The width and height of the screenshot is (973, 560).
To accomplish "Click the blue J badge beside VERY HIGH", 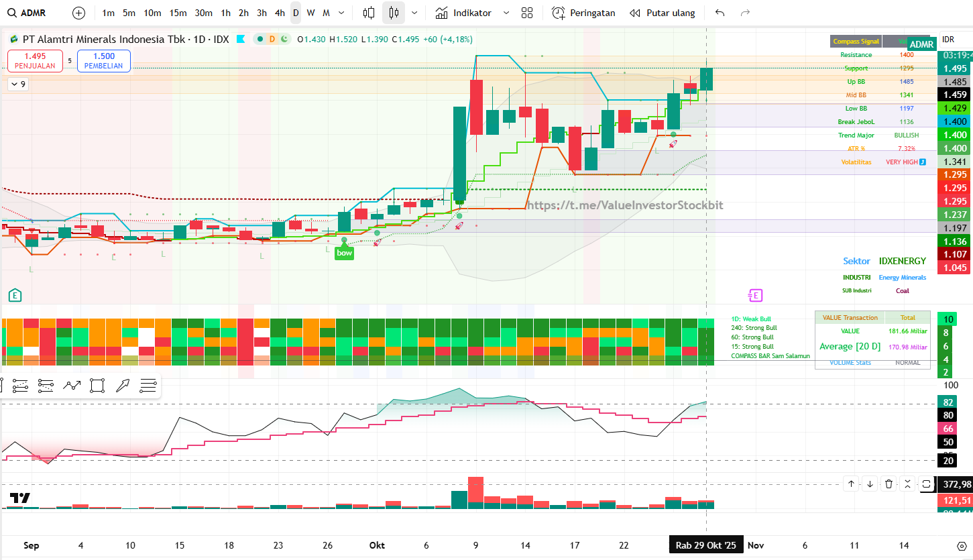I will point(923,162).
